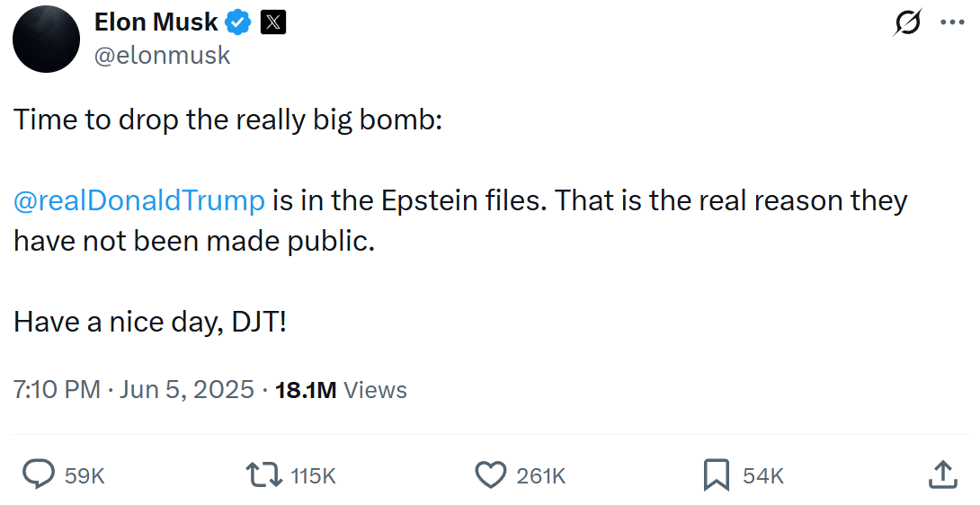Image resolution: width=980 pixels, height=505 pixels.
Task: Like the post with the heart icon
Action: point(490,474)
